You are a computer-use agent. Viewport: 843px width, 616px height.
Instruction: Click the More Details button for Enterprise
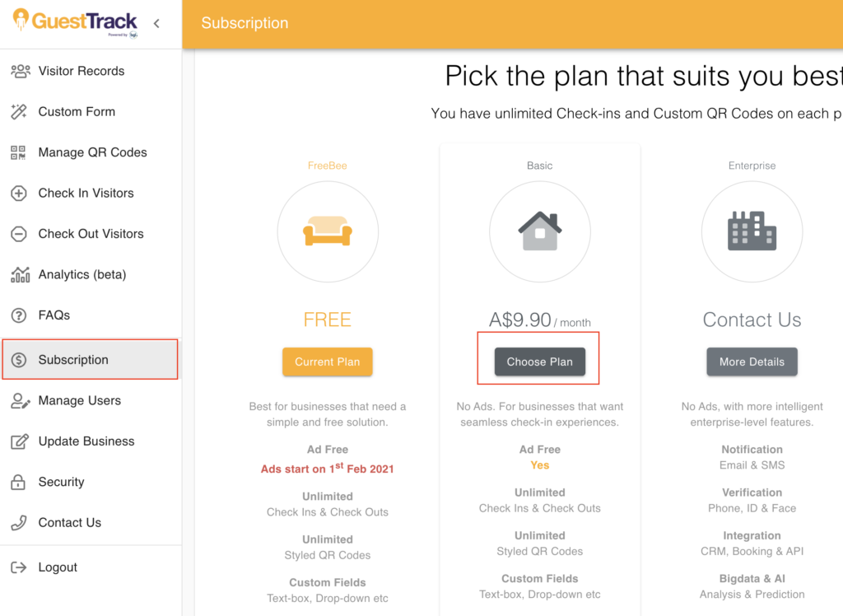[x=752, y=362]
